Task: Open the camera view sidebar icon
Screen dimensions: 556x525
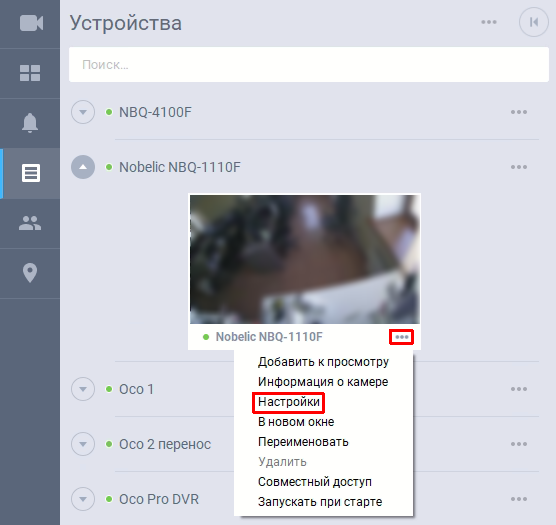Action: [31, 23]
